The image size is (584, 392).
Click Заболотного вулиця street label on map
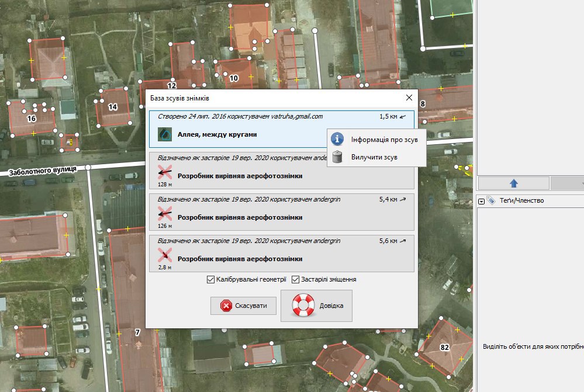[43, 171]
